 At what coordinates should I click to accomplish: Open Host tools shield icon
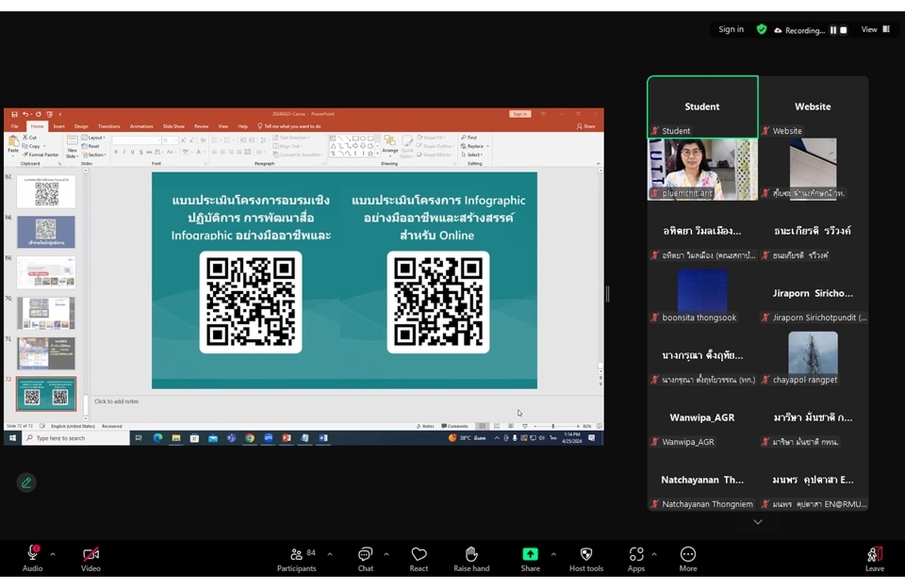pyautogui.click(x=586, y=554)
